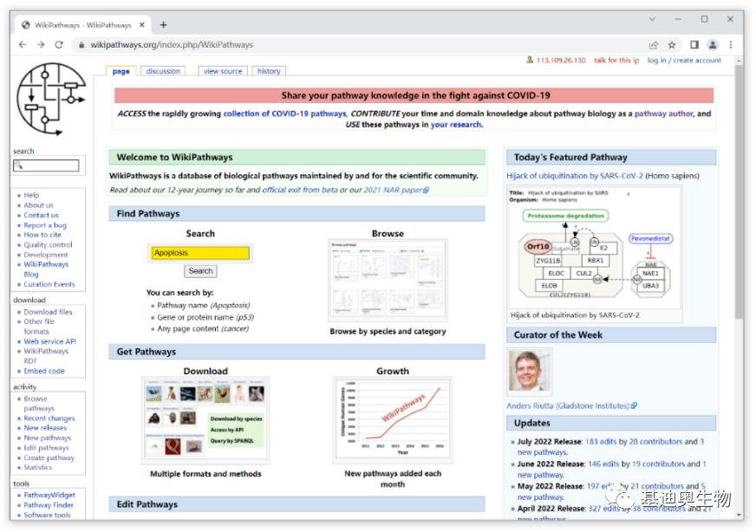Open the Help sidebar link
Viewport: 756px width, 532px height.
click(31, 195)
